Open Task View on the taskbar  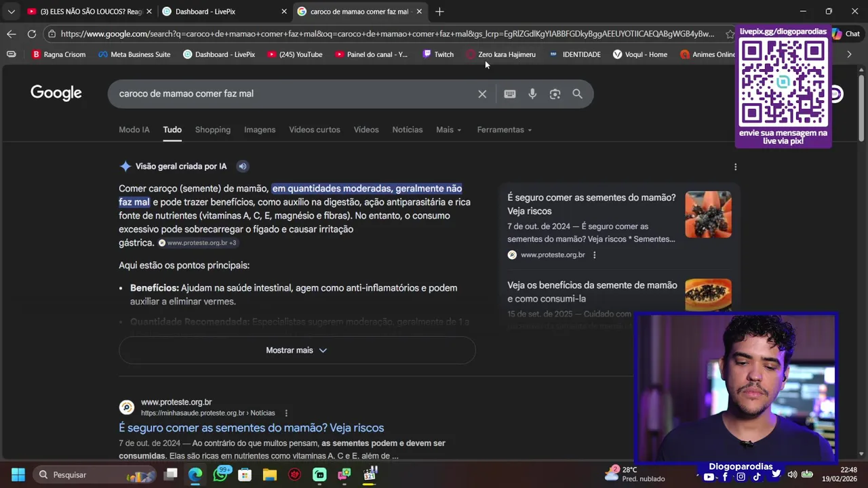171,474
